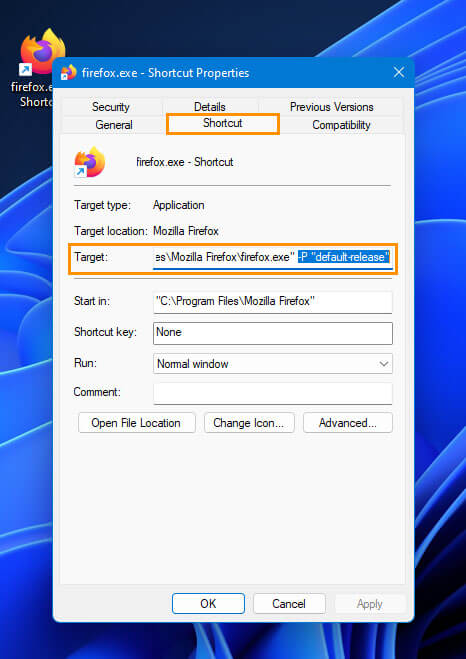Focus the Shortcut key field
Viewport: 466px width, 659px height.
(273, 333)
